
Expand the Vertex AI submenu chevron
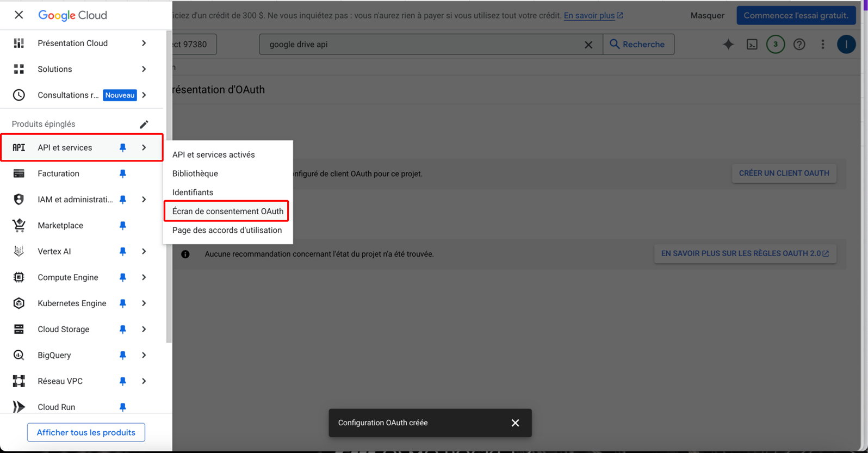144,252
